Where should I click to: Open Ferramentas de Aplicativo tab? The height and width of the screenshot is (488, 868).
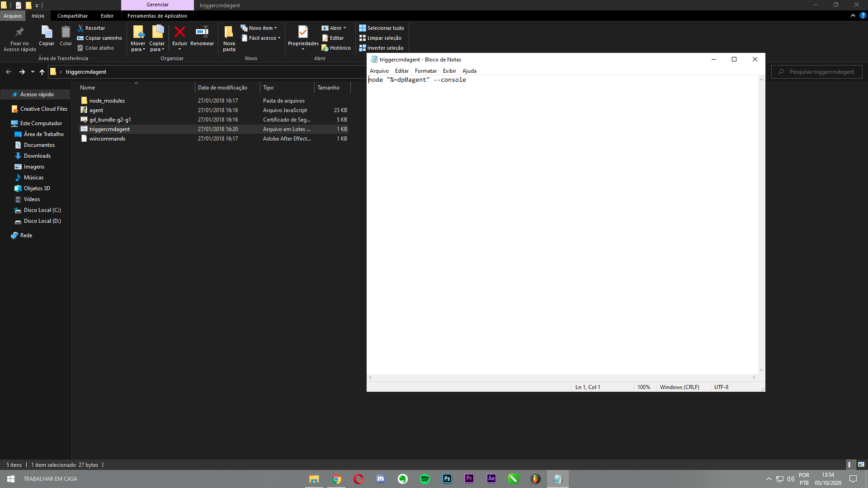coord(157,16)
